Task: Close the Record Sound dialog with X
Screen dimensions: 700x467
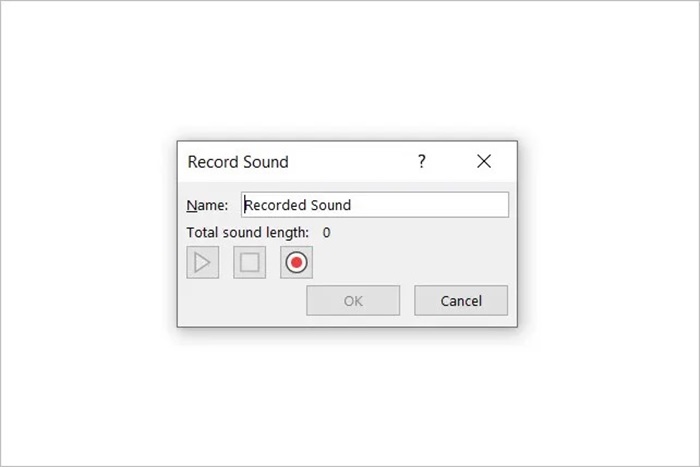Action: (x=484, y=161)
